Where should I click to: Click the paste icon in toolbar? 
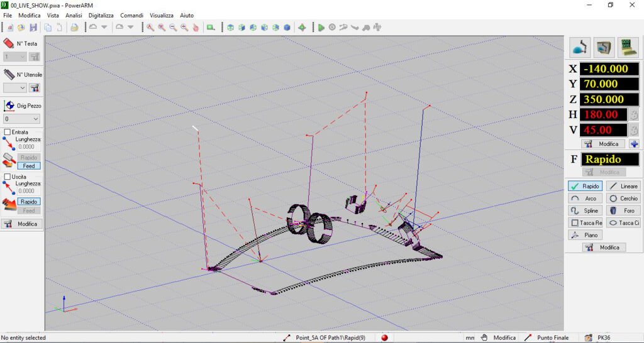click(x=60, y=28)
